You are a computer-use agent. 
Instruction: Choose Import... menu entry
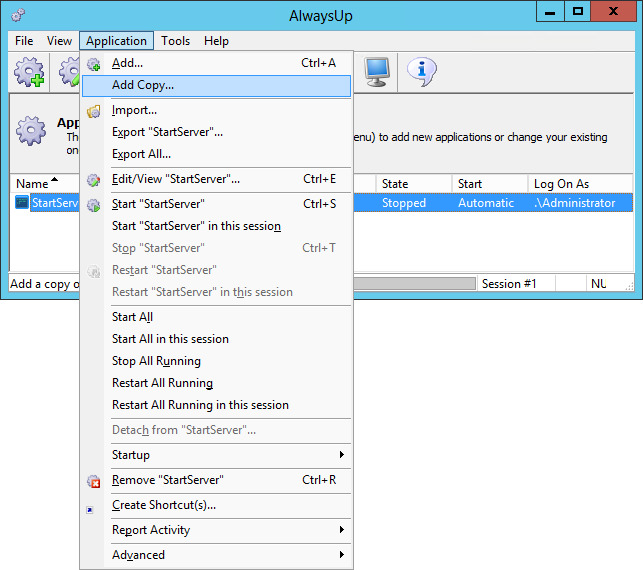tap(217, 110)
